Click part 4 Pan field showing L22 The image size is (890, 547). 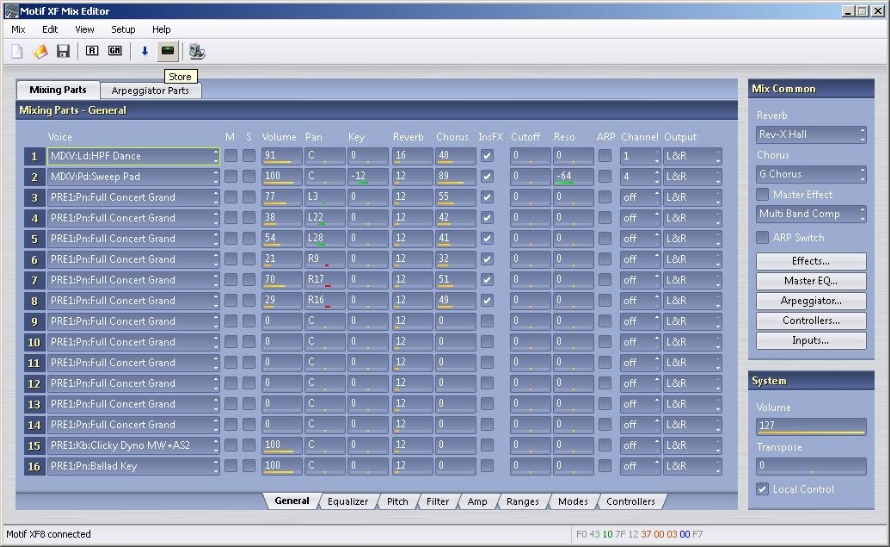[325, 218]
